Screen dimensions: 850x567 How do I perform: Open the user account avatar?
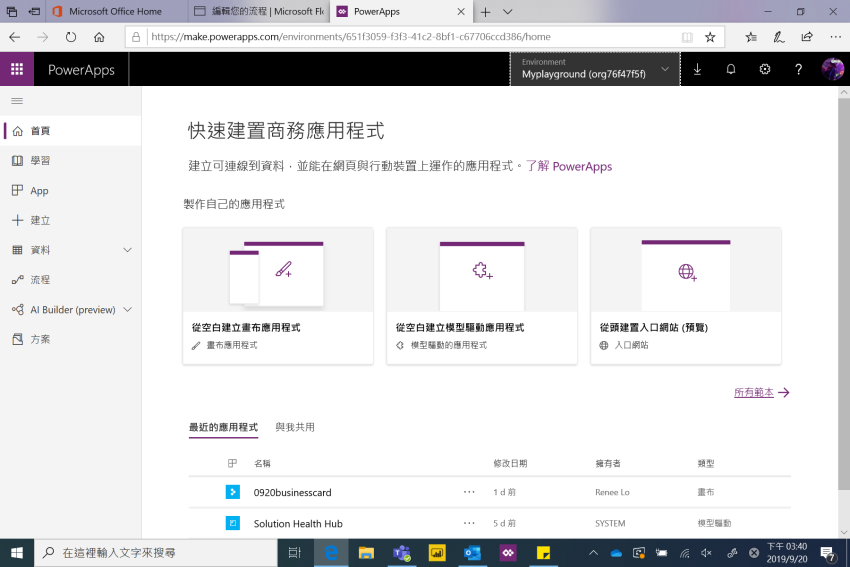(832, 69)
